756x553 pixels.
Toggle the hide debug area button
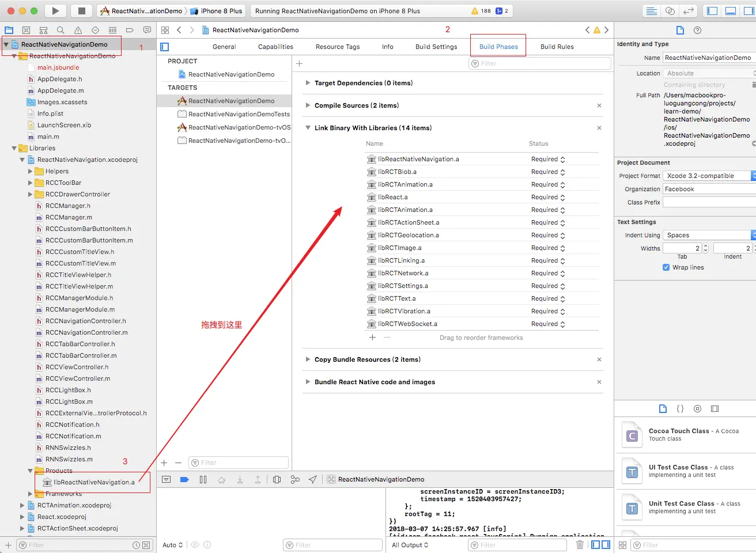(x=731, y=11)
